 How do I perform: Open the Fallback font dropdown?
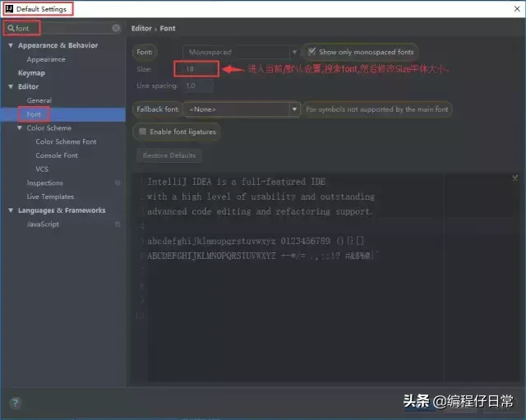point(294,109)
